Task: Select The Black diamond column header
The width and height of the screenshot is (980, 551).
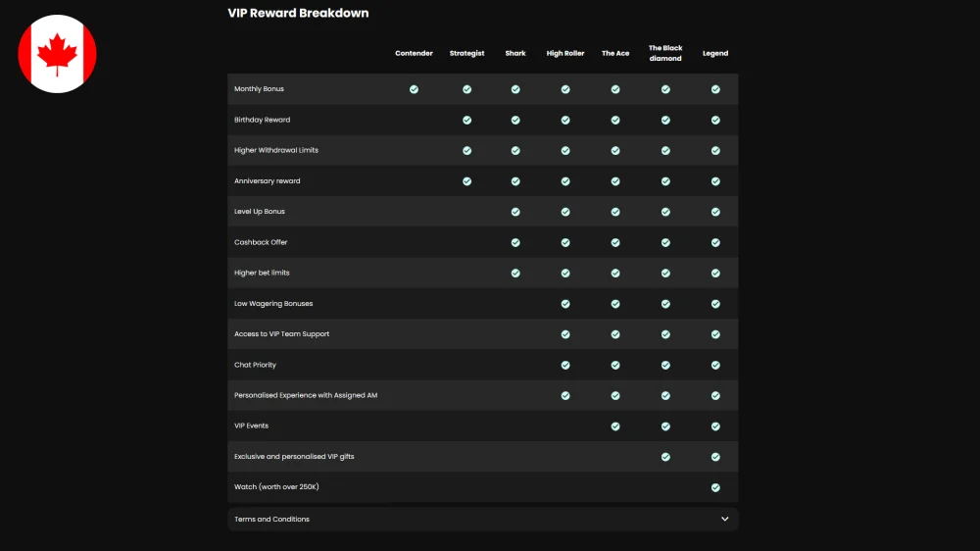Action: [665, 53]
